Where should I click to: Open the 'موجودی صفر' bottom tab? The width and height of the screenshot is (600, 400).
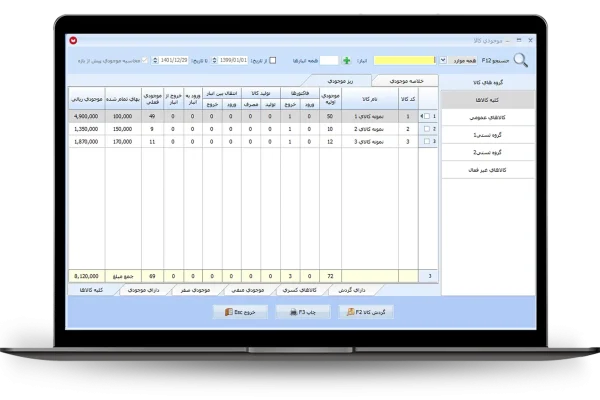[x=192, y=288]
